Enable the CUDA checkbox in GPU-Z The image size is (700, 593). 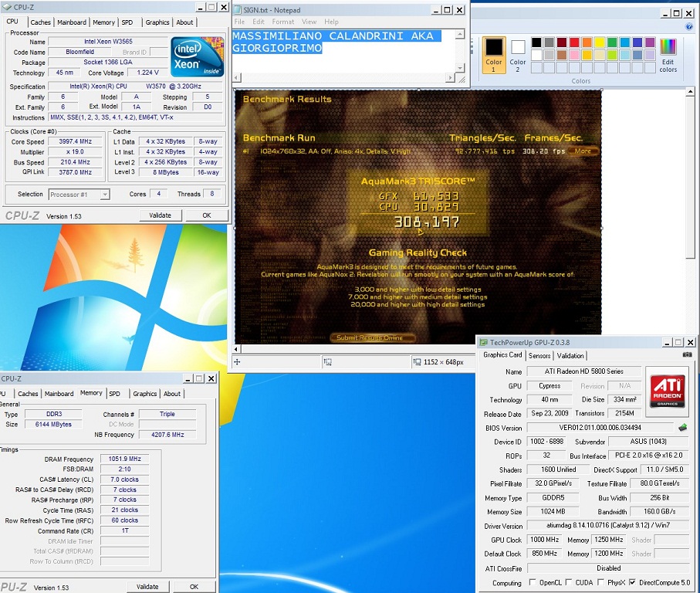(x=568, y=582)
